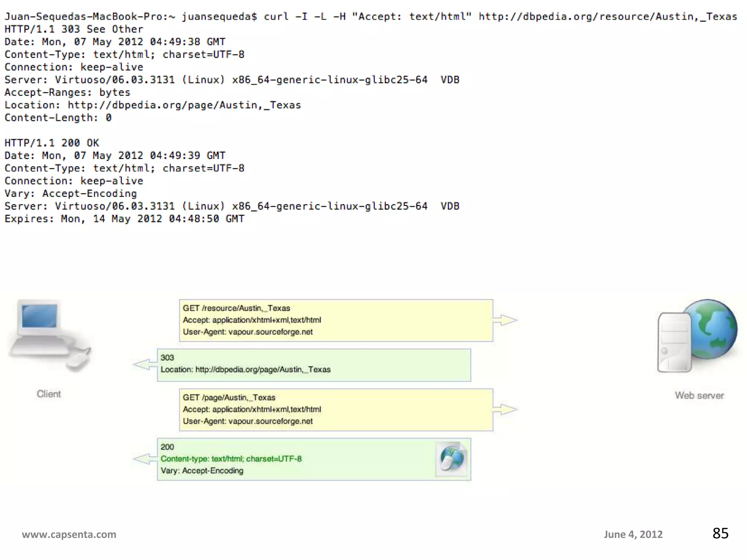Click the HTTP/1.1 303 See Other line

[74, 29]
